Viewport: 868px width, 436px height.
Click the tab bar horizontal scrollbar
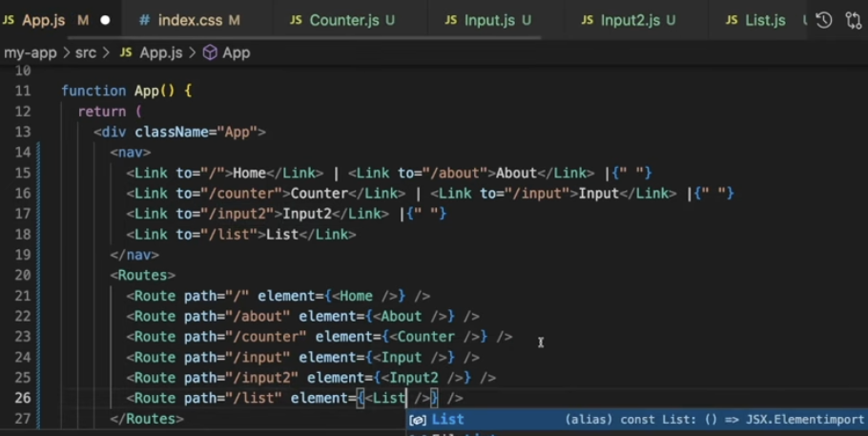[x=303, y=38]
